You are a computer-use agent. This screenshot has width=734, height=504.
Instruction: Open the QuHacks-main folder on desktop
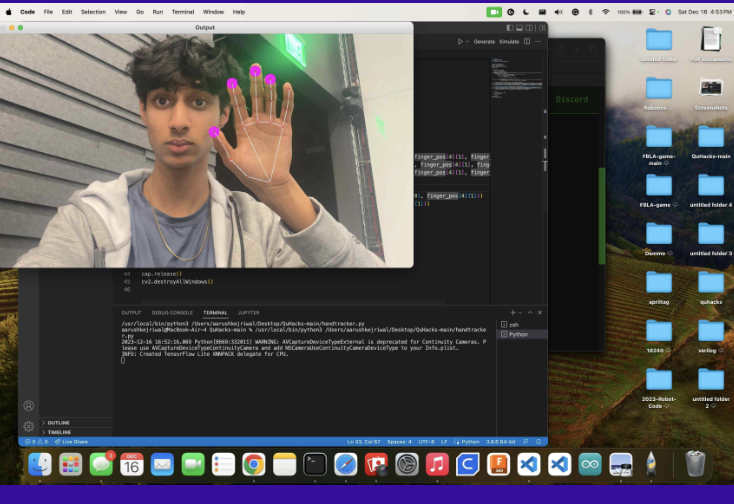711,142
